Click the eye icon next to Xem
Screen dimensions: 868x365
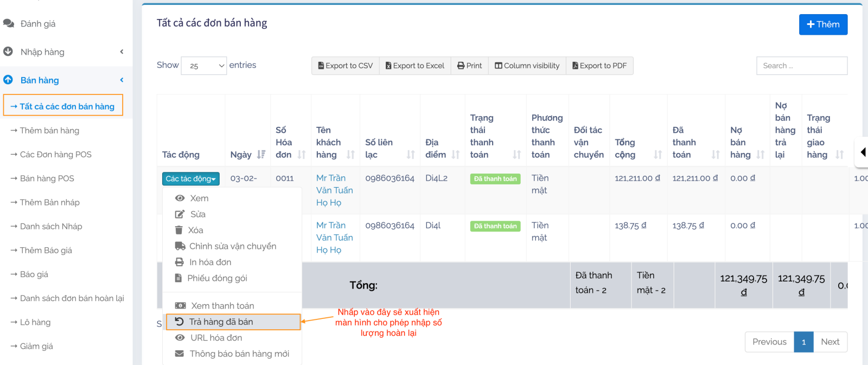[180, 198]
